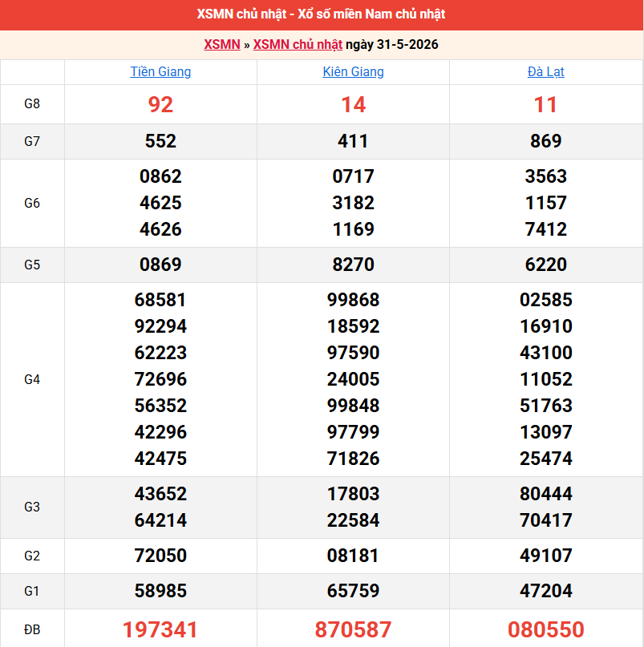Open the XSMN breadcrumb link
The image size is (644, 647).
222,45
